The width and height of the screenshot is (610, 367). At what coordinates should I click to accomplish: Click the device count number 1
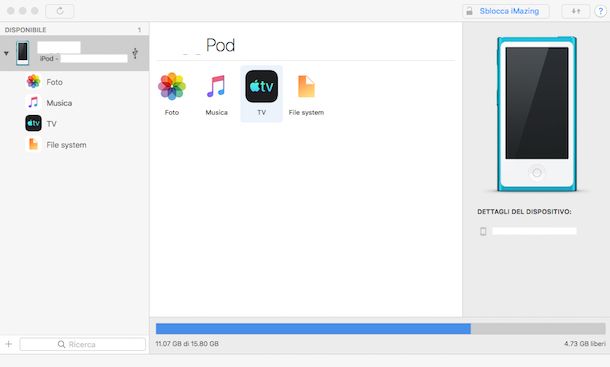click(x=139, y=30)
